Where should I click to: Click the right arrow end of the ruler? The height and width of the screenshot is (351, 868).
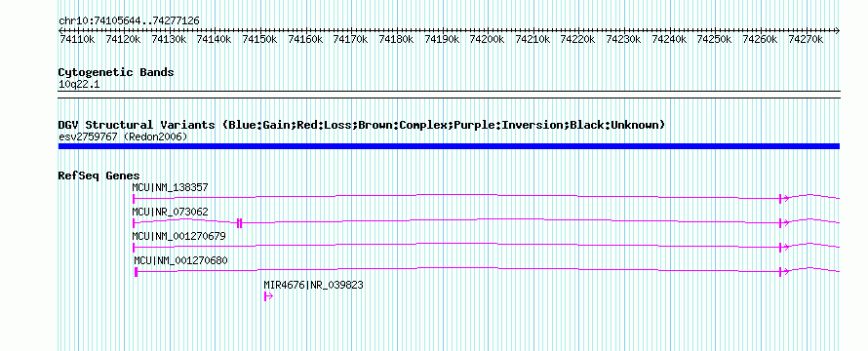(837, 30)
